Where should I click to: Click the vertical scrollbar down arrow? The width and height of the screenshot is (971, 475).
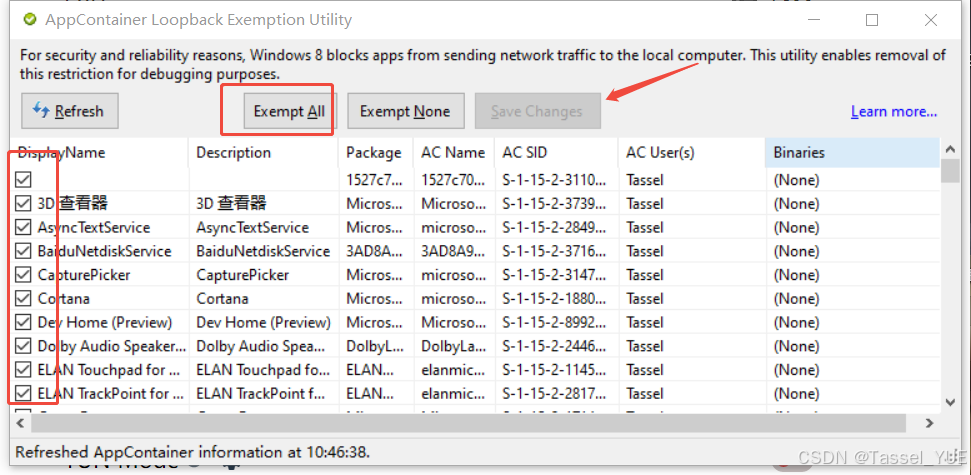[949, 403]
